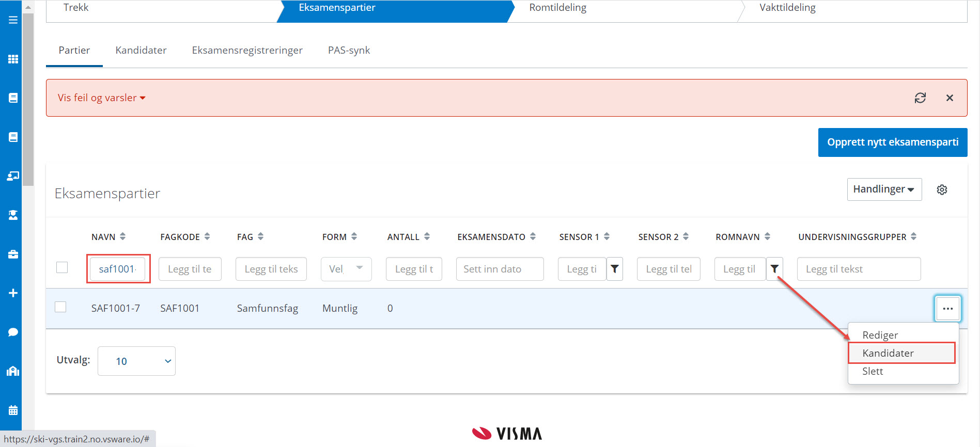The height and width of the screenshot is (447, 980).
Task: Click the Romnavn filter funnel icon
Action: tap(774, 269)
